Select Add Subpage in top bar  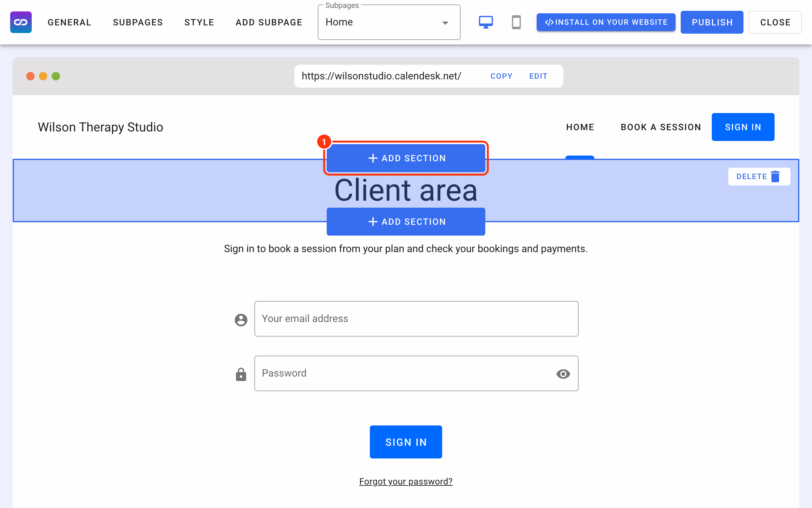coord(269,22)
